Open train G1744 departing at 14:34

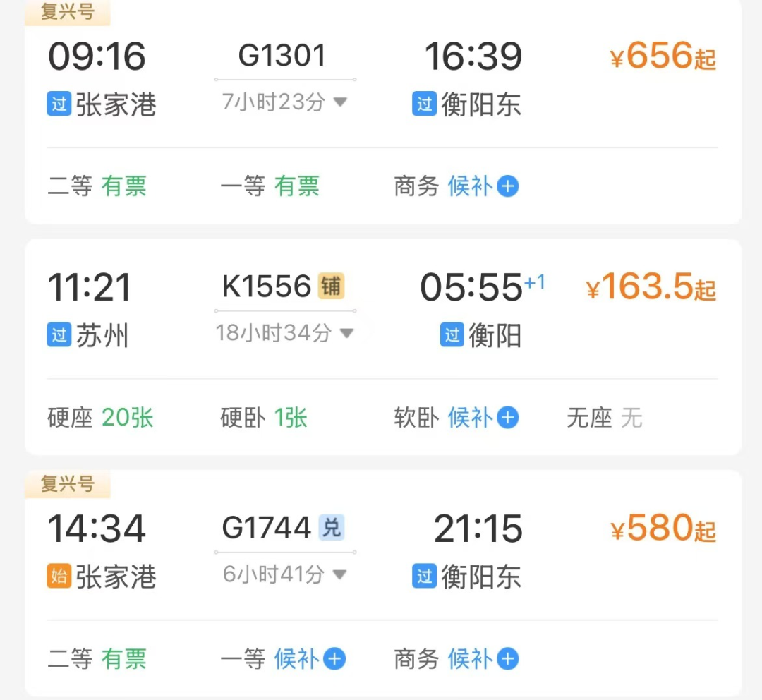[267, 528]
